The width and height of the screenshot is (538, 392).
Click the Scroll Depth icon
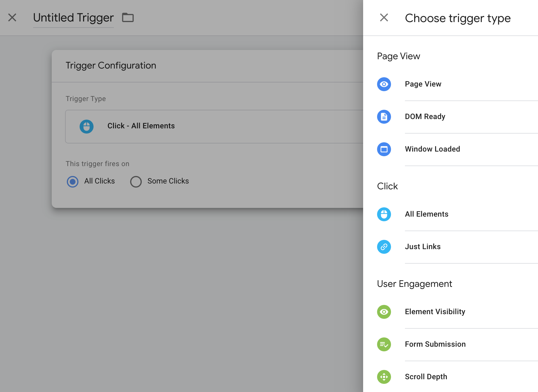click(x=384, y=377)
